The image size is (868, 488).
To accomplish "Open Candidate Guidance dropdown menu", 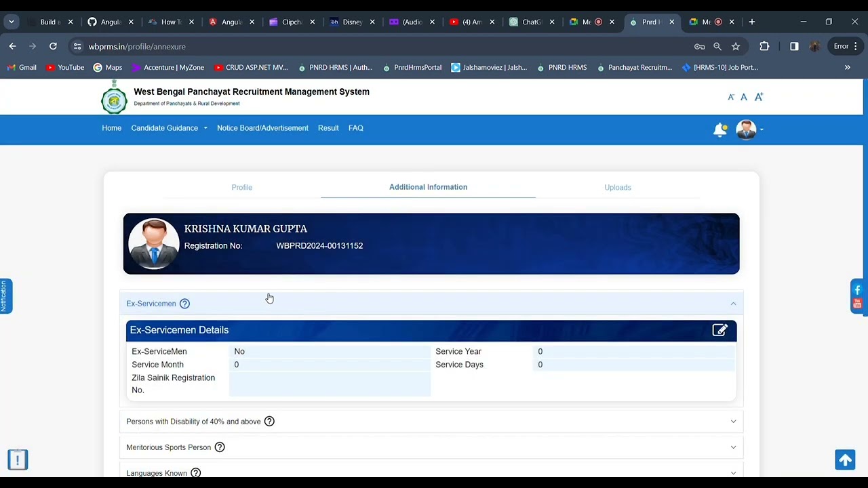I will 169,128.
